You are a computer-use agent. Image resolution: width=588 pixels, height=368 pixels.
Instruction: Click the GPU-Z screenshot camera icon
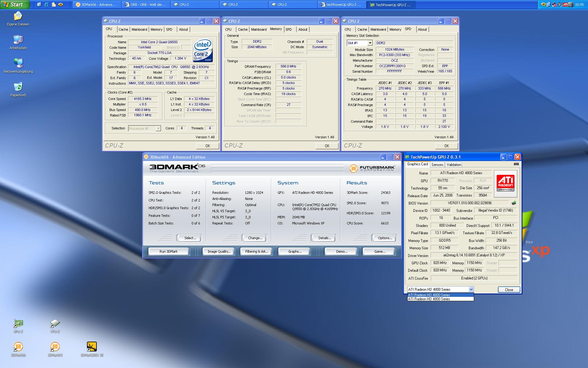[516, 164]
